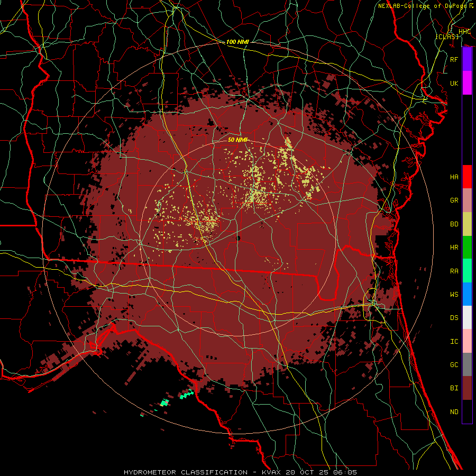The image size is (476, 476).
Task: Click the GR legend label
Action: (x=454, y=200)
